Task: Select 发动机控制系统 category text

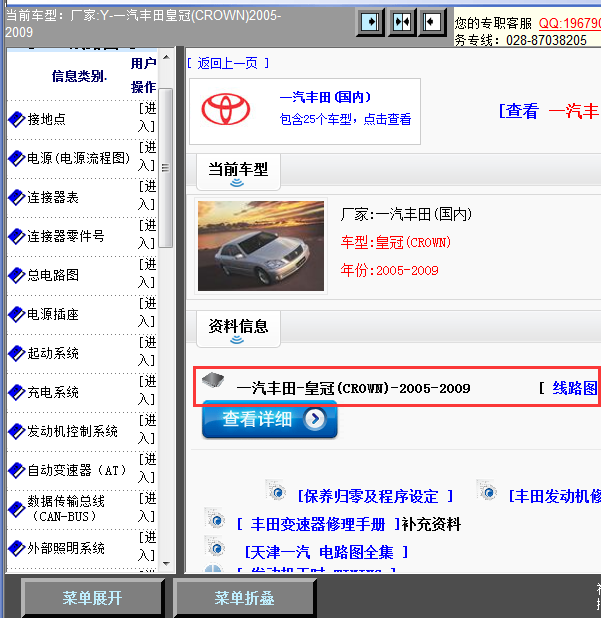Action: [73, 431]
